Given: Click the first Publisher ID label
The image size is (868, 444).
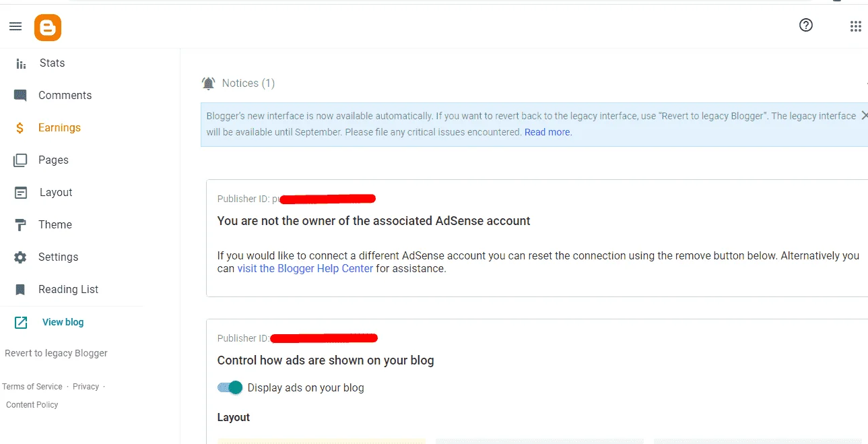Looking at the screenshot, I should tap(244, 199).
